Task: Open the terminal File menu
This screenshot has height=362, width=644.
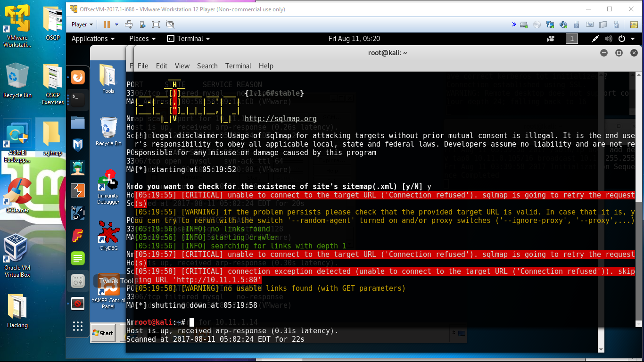Action: (143, 66)
